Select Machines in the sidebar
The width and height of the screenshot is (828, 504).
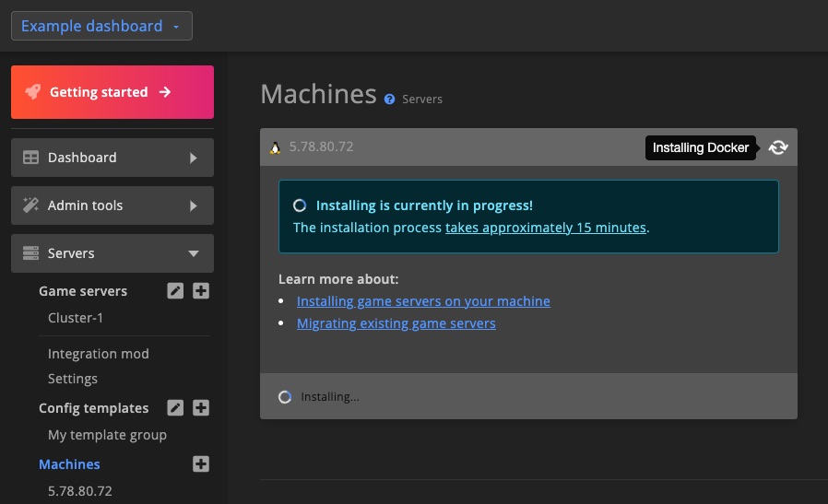[x=69, y=464]
